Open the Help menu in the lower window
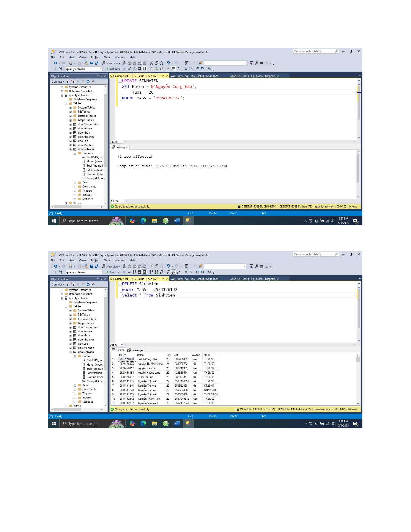 (x=133, y=260)
